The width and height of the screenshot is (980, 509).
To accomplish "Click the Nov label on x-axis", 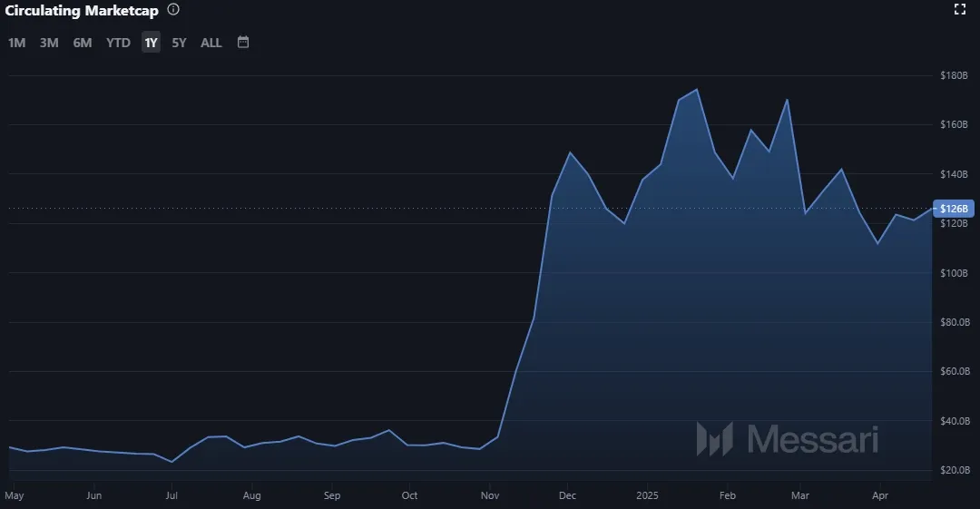I will [x=490, y=495].
